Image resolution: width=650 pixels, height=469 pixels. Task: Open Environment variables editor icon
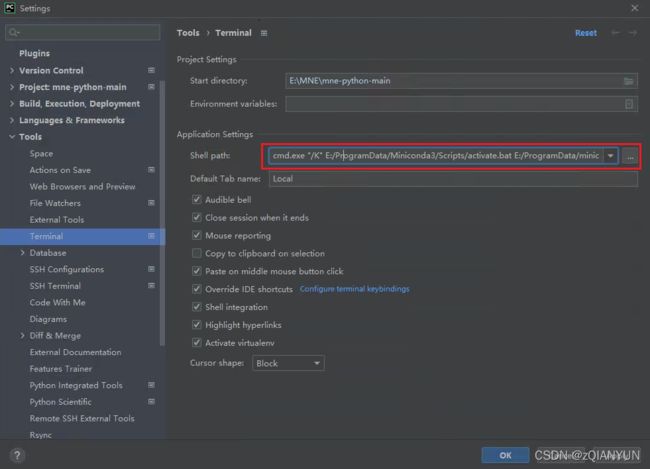629,104
